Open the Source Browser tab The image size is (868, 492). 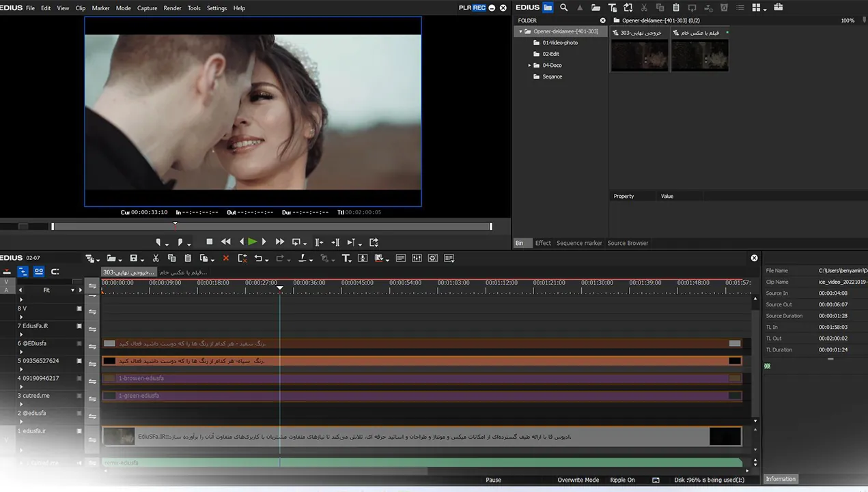click(x=628, y=243)
